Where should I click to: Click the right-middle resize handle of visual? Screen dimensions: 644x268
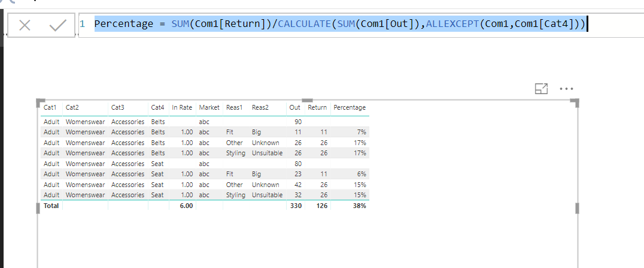click(576, 208)
